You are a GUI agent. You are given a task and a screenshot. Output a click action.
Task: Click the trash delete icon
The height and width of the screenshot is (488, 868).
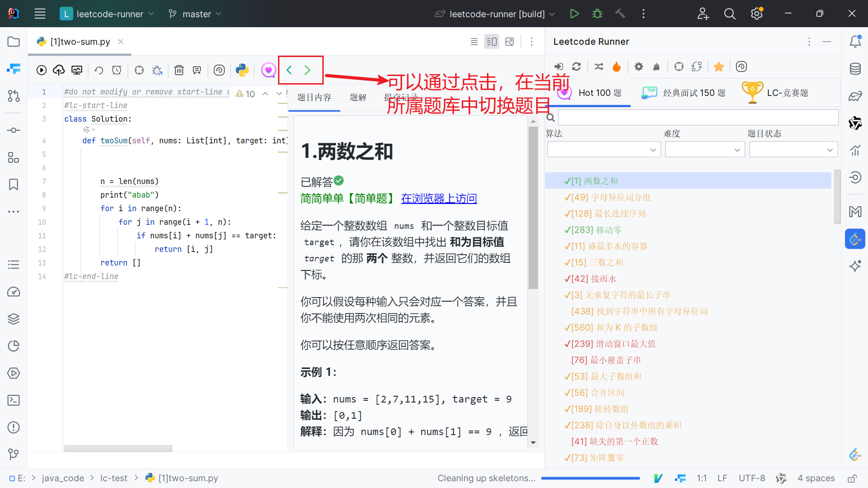pos(179,70)
